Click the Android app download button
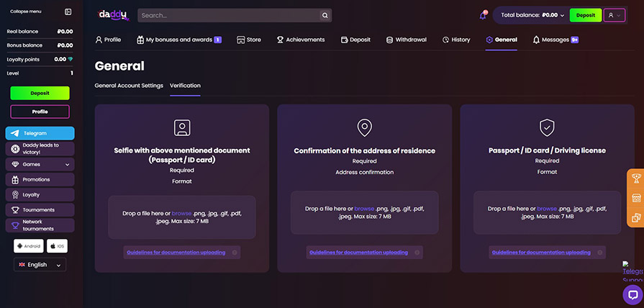644x308 pixels. (x=29, y=246)
